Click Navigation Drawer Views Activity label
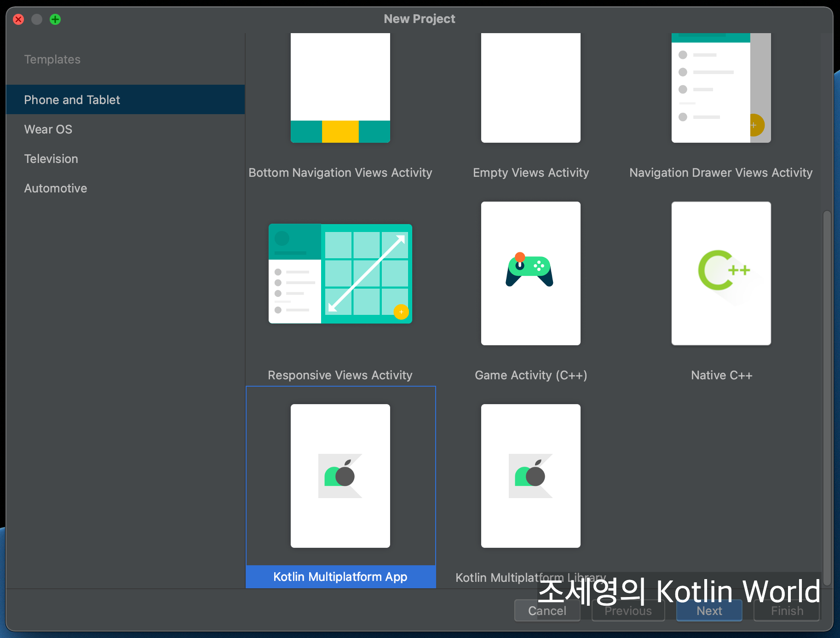The image size is (840, 638). (x=721, y=173)
